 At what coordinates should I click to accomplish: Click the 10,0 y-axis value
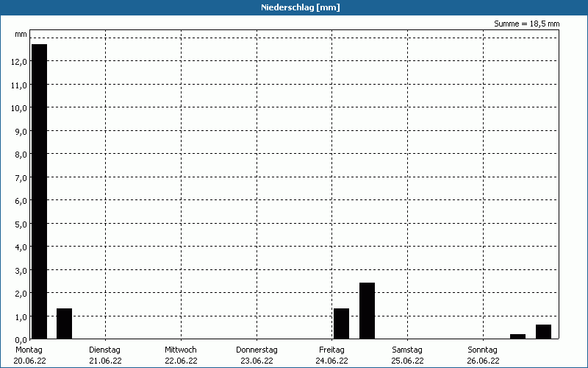[19, 108]
